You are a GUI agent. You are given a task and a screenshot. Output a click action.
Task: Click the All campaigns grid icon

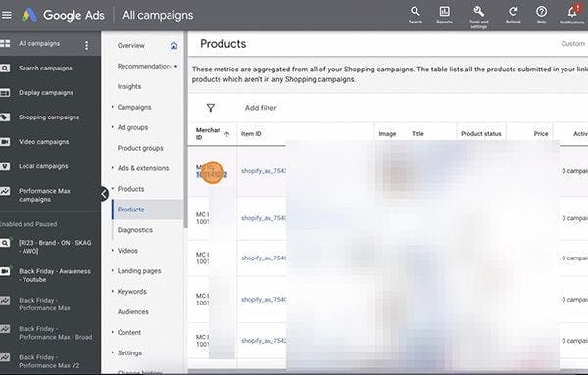5,43
